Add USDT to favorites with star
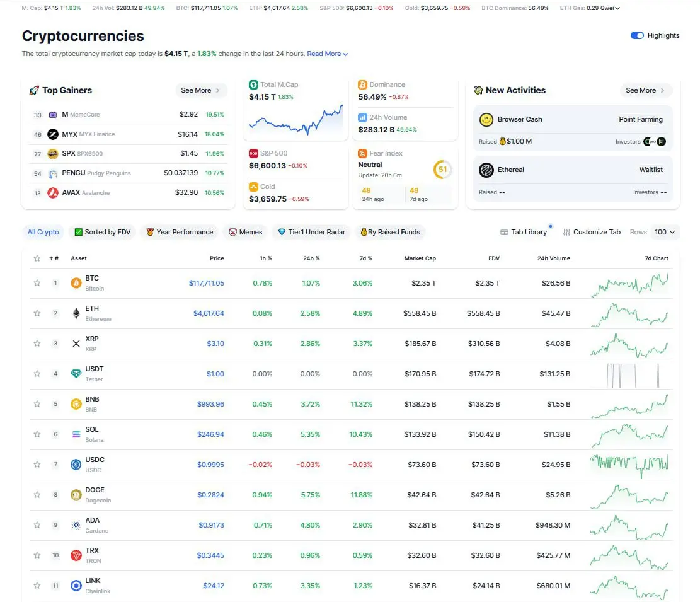Image resolution: width=700 pixels, height=602 pixels. pos(37,374)
